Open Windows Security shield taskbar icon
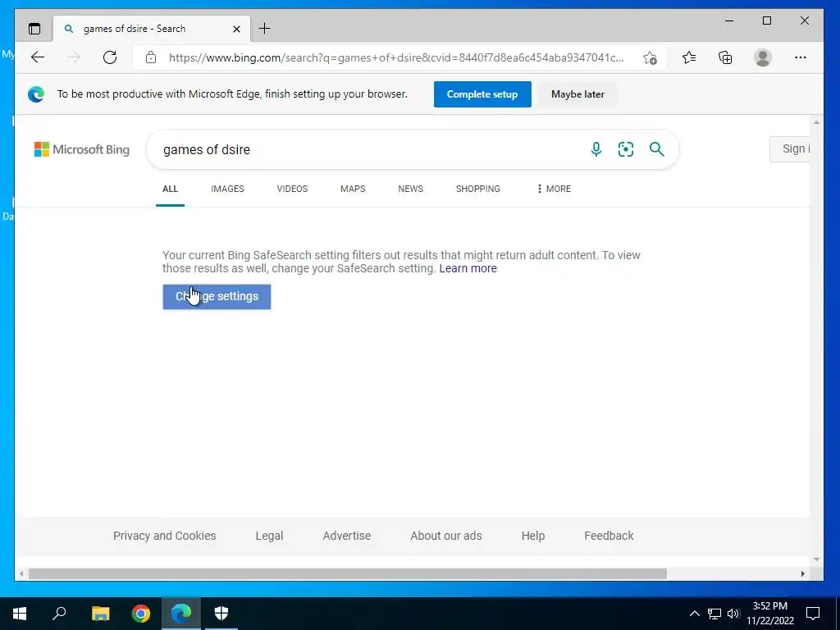840x630 pixels. click(221, 614)
